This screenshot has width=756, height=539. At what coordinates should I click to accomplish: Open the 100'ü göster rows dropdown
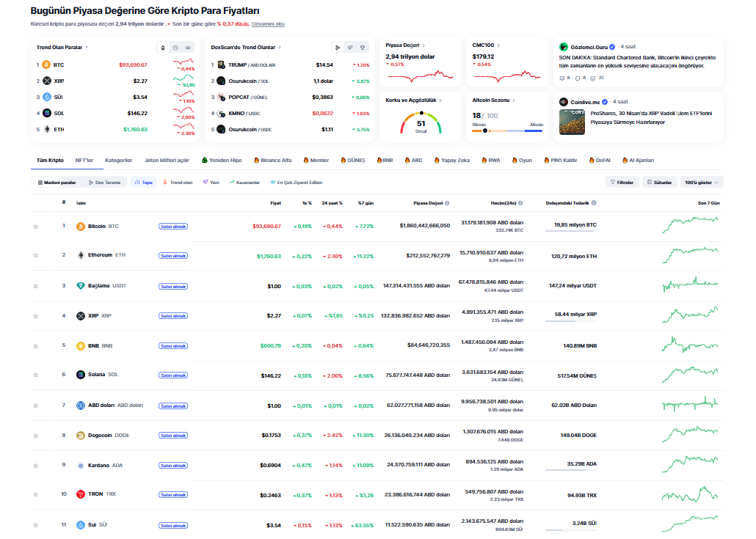point(702,182)
